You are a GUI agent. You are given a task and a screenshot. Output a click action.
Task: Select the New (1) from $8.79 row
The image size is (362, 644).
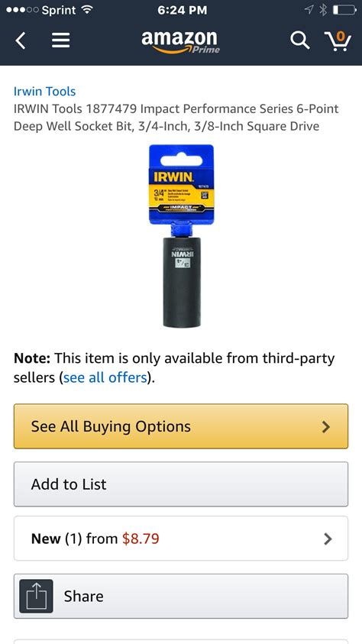point(181,539)
